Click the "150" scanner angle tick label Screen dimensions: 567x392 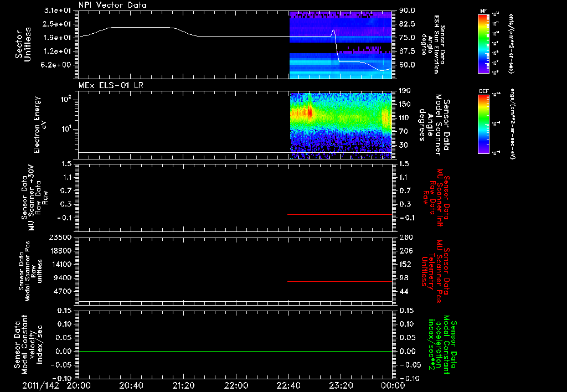405,105
